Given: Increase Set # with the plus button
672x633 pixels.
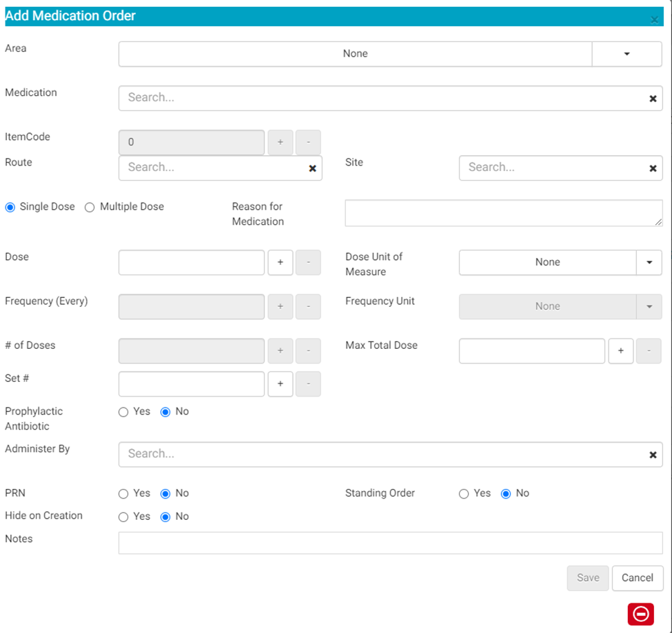Looking at the screenshot, I should click(x=281, y=384).
